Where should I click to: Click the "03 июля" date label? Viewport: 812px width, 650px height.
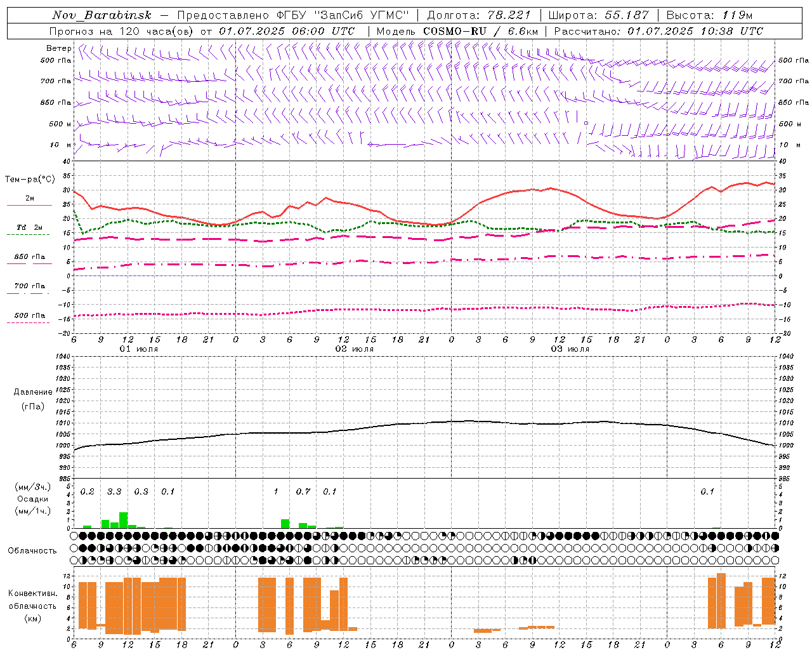pos(570,349)
